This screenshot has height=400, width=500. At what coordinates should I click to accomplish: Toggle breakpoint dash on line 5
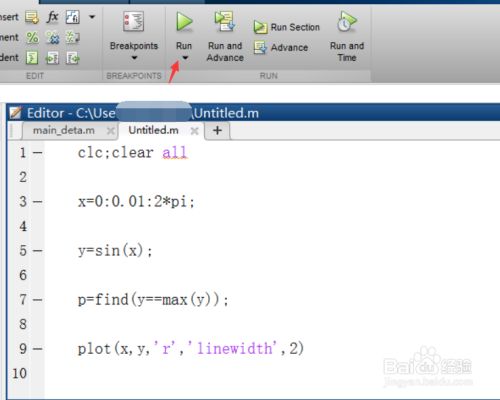[x=38, y=251]
